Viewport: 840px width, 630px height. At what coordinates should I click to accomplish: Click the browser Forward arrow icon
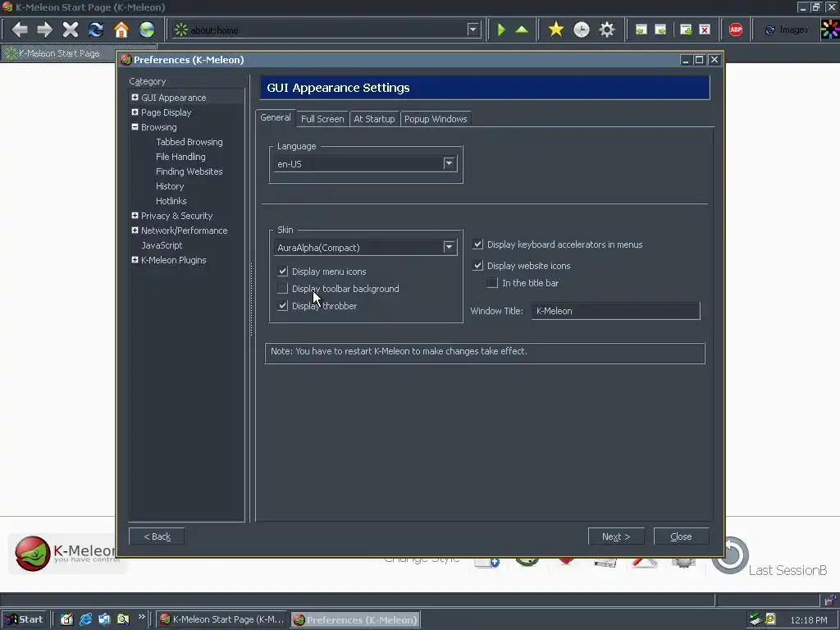44,30
